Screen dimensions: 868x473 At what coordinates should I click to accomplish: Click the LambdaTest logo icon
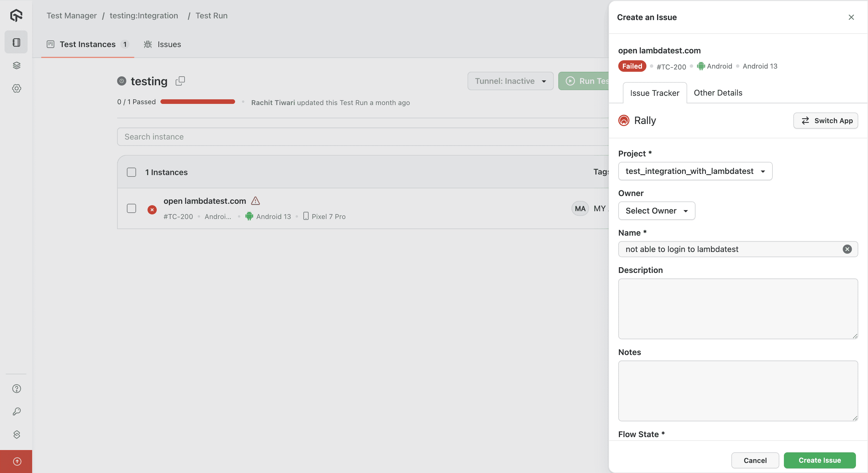(16, 15)
